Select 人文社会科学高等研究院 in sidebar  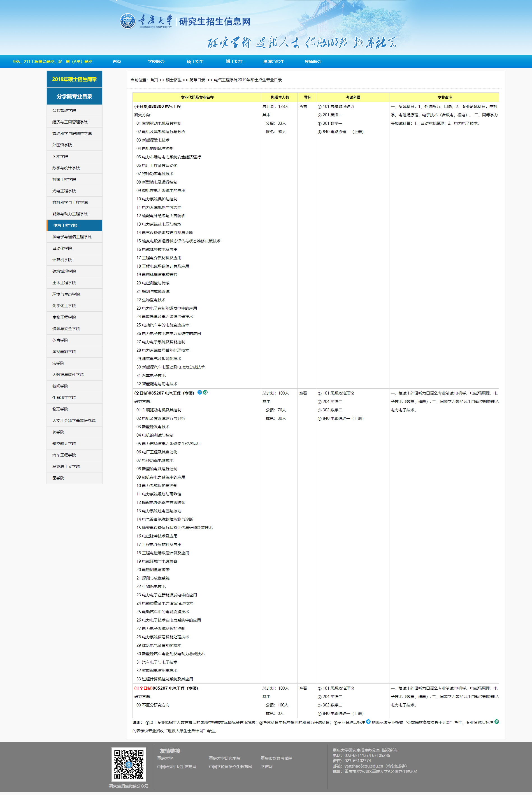point(74,421)
